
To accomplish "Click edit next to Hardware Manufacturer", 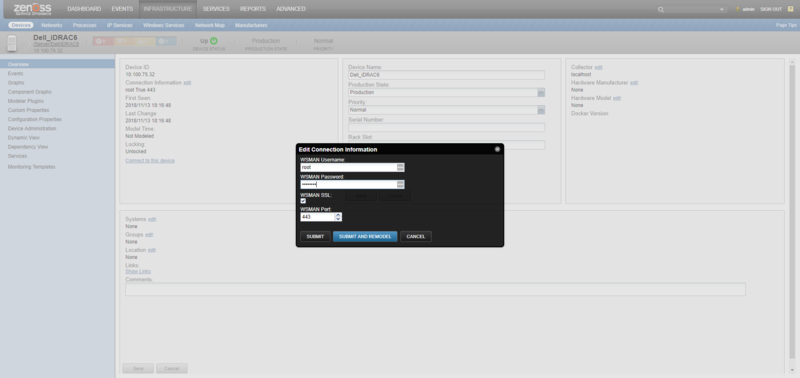I will (634, 83).
